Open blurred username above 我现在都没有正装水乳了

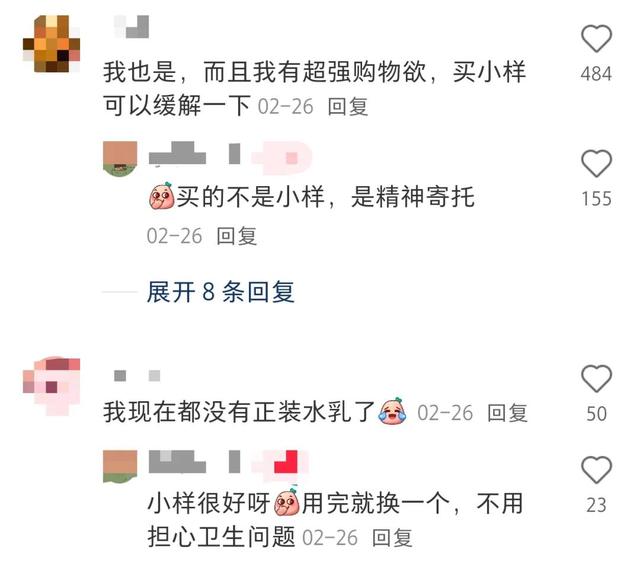click(x=137, y=376)
